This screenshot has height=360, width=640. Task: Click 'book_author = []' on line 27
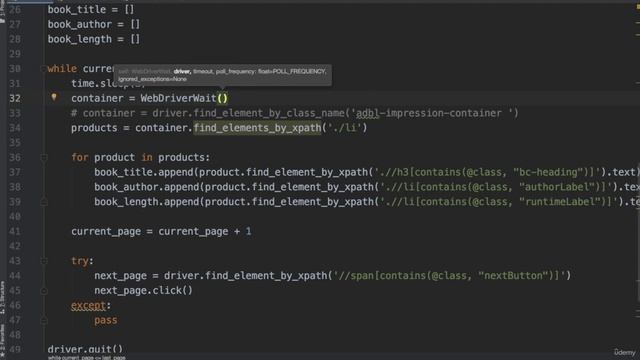(93, 24)
